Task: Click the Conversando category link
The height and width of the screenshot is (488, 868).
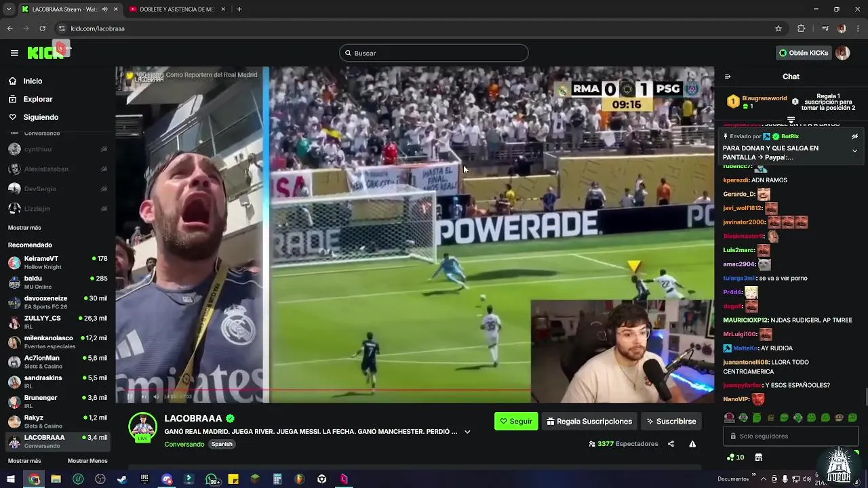Action: [184, 445]
